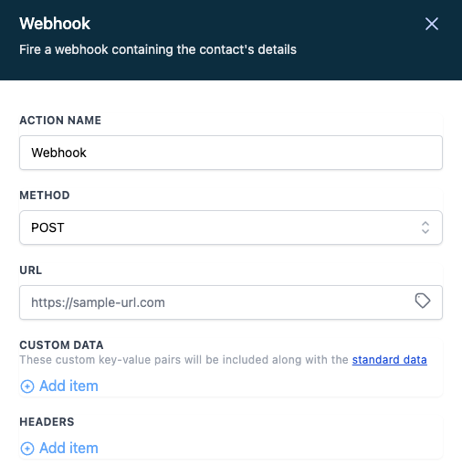
Task: Open the standard data link
Action: coord(389,360)
